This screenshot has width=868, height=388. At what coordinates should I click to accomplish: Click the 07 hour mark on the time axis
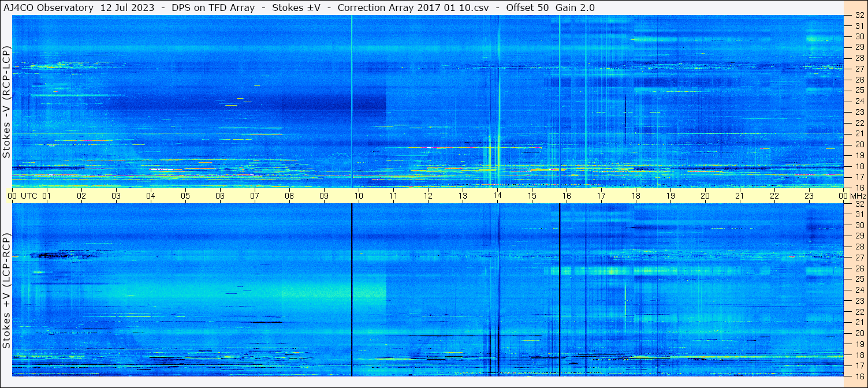(255, 196)
